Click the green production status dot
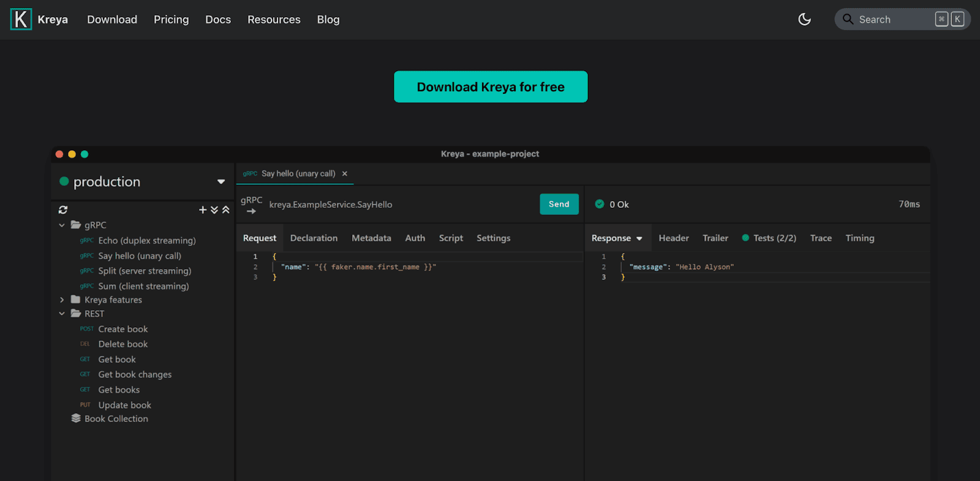The width and height of the screenshot is (980, 481). point(64,181)
